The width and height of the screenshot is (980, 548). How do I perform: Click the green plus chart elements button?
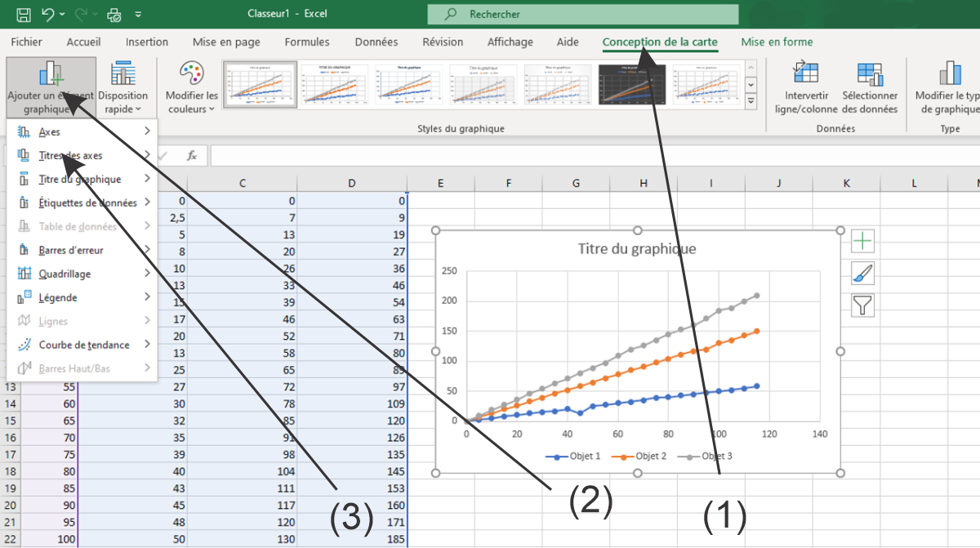[x=863, y=241]
